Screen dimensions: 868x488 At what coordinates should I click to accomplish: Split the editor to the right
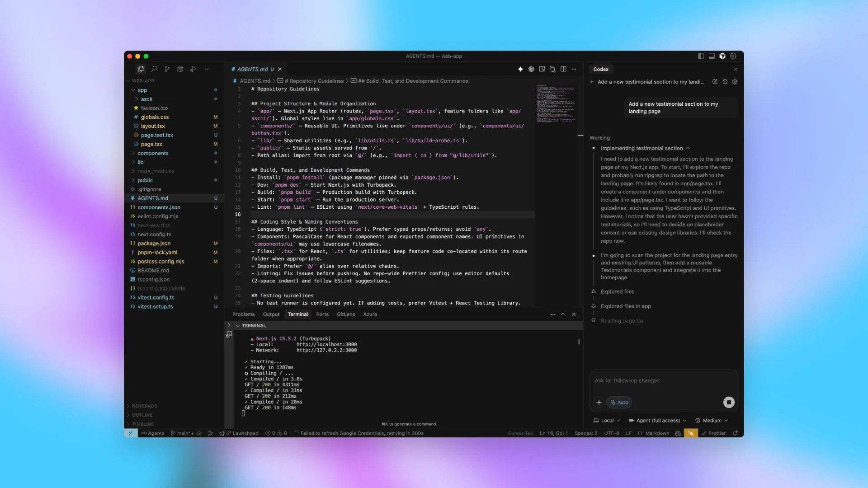pos(563,69)
